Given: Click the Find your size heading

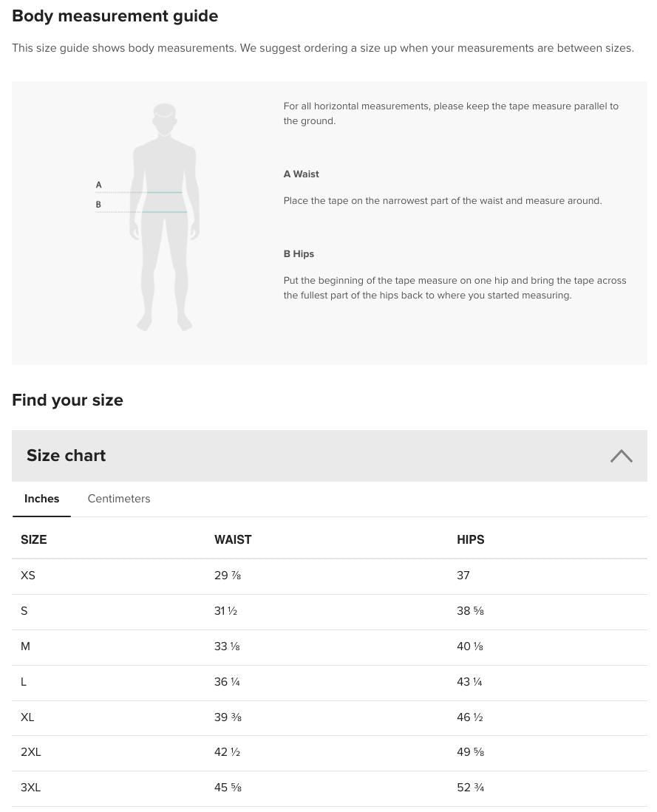Looking at the screenshot, I should tap(67, 400).
